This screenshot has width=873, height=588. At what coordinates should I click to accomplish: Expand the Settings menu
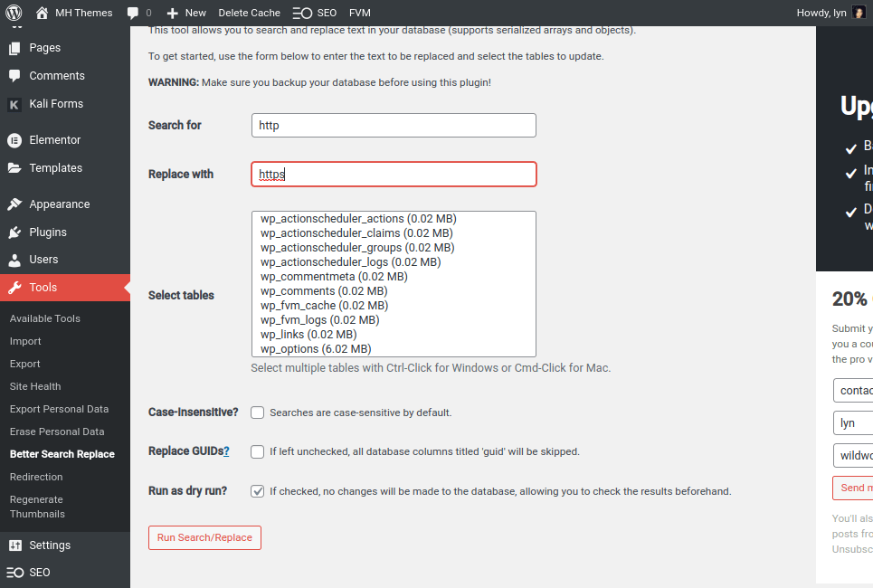pos(50,545)
